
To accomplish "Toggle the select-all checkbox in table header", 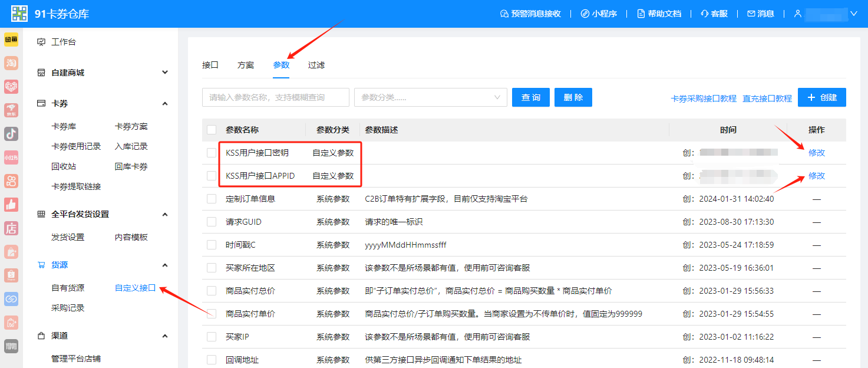I will (x=212, y=130).
